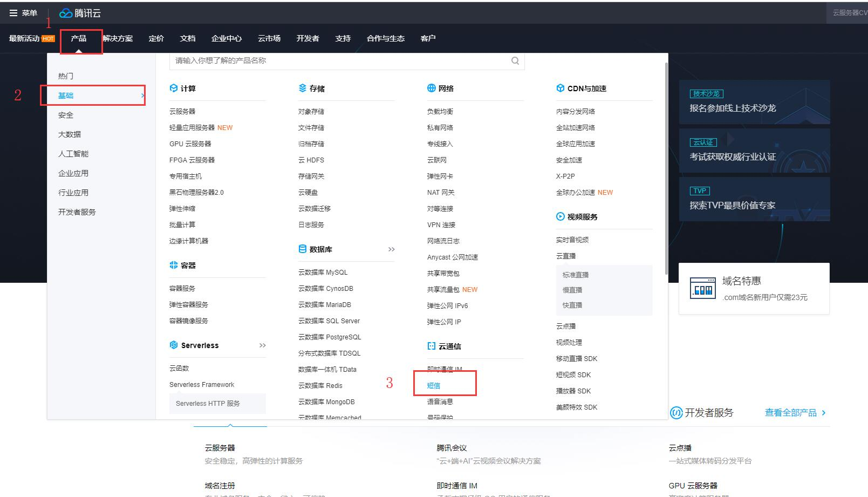Click the 腾讯云 cloud logo
This screenshot has height=497, width=868.
[x=80, y=13]
